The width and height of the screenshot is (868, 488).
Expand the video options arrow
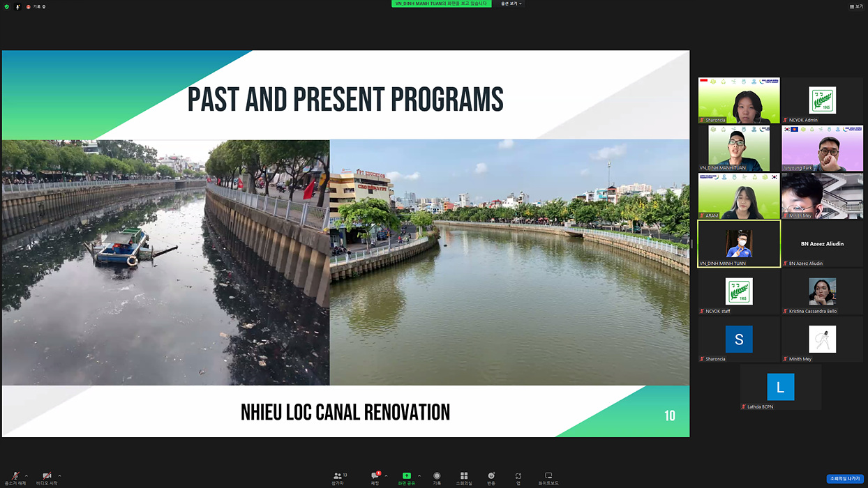coord(59,476)
